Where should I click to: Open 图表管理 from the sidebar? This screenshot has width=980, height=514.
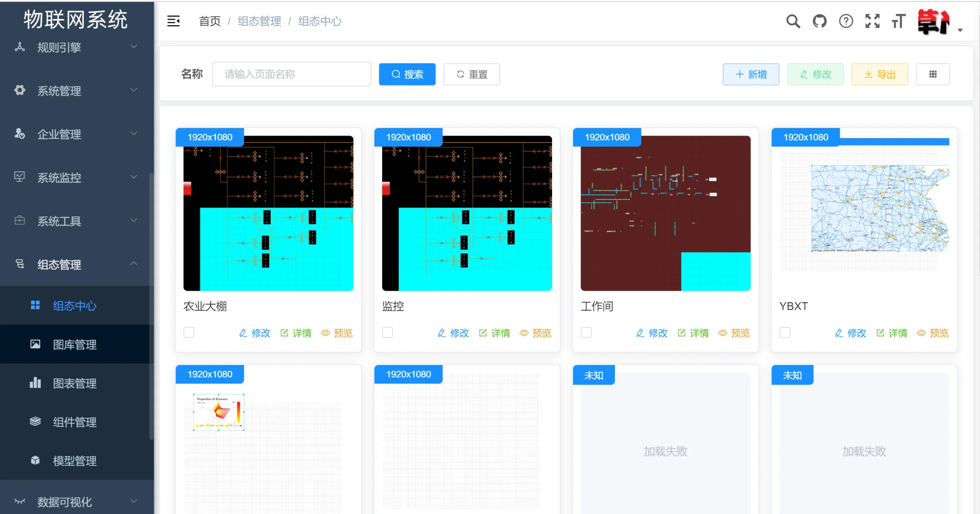click(75, 383)
